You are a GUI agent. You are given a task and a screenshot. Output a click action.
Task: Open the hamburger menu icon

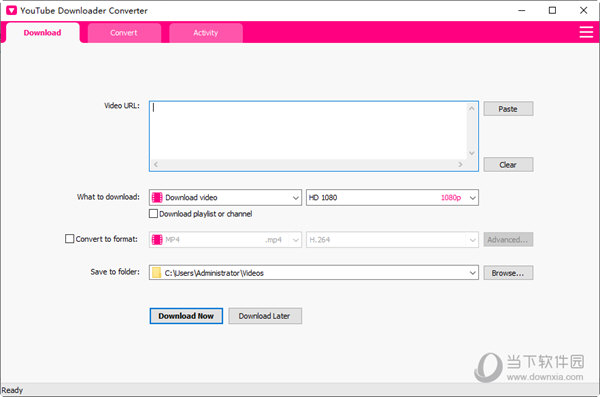click(586, 32)
